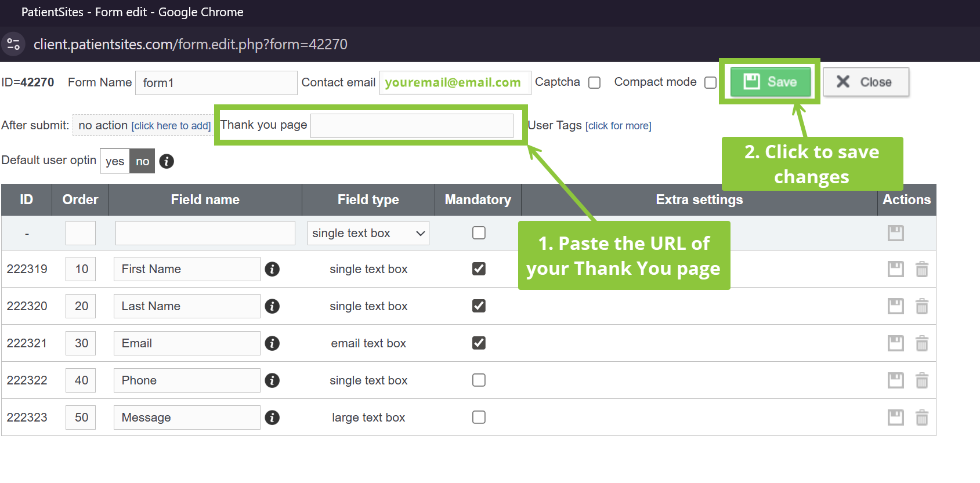
Task: Open the single text box field type dropdown
Action: pos(368,233)
